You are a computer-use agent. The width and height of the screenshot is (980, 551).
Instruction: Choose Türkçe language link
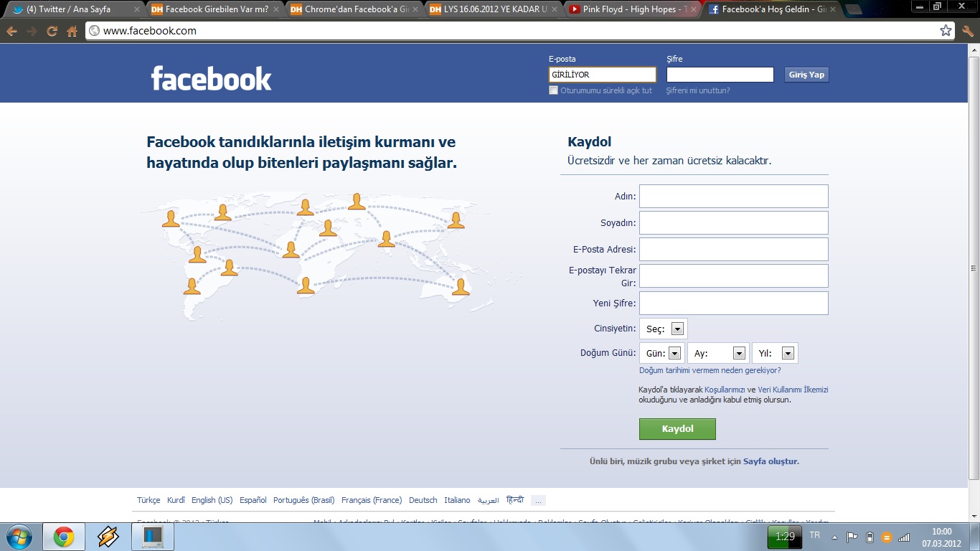point(149,500)
